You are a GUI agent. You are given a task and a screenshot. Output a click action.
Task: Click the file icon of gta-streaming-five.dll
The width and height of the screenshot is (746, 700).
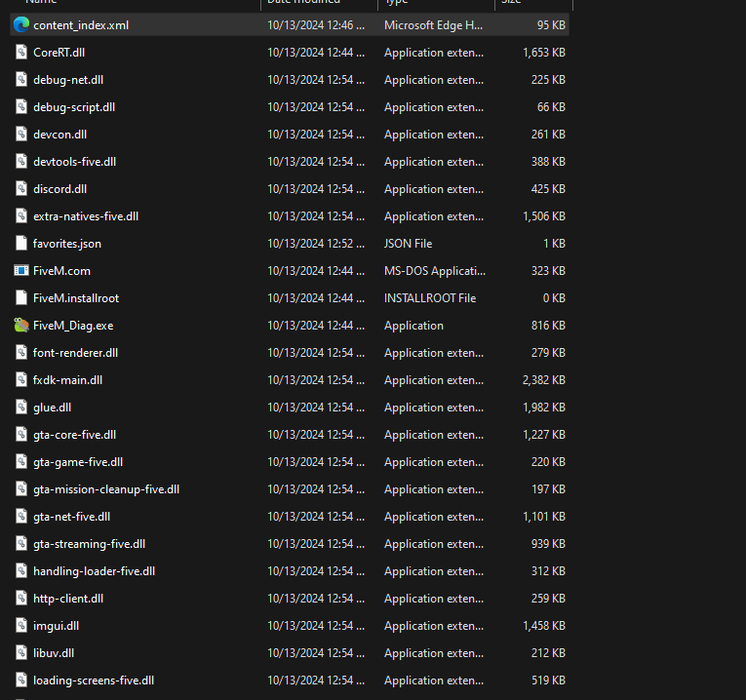pos(21,544)
